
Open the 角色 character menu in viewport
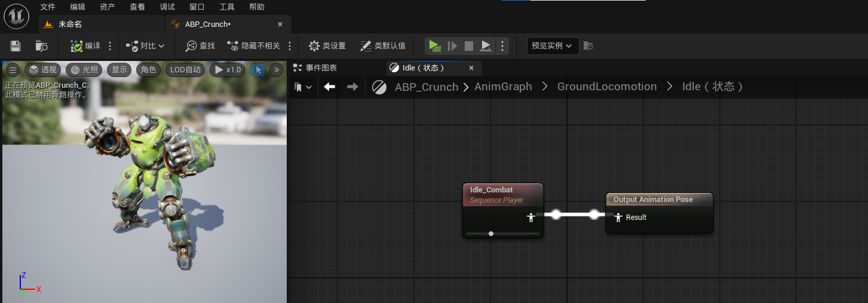[148, 70]
